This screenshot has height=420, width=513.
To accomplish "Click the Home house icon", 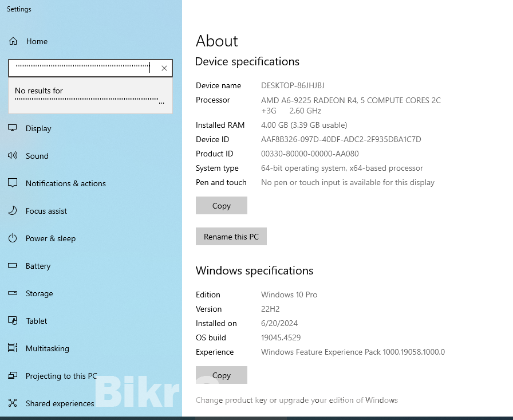I will [x=13, y=41].
